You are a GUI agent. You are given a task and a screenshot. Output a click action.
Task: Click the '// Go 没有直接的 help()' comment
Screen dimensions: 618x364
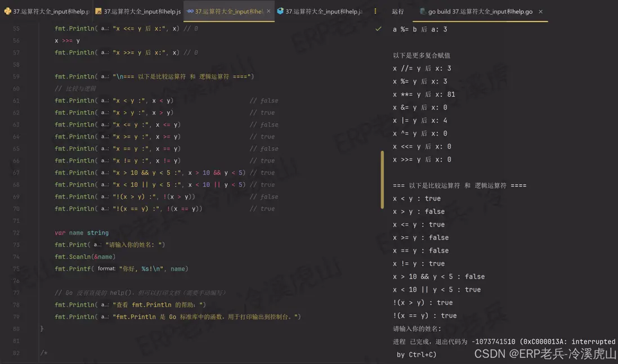click(141, 293)
